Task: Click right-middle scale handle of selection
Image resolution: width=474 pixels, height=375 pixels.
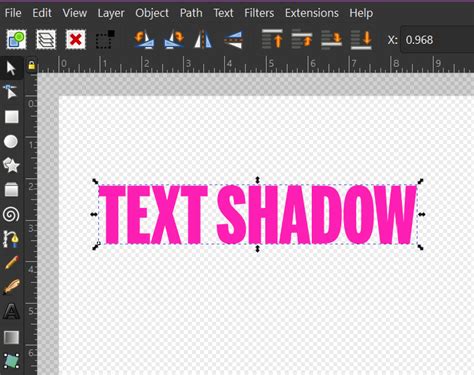Action: 422,214
